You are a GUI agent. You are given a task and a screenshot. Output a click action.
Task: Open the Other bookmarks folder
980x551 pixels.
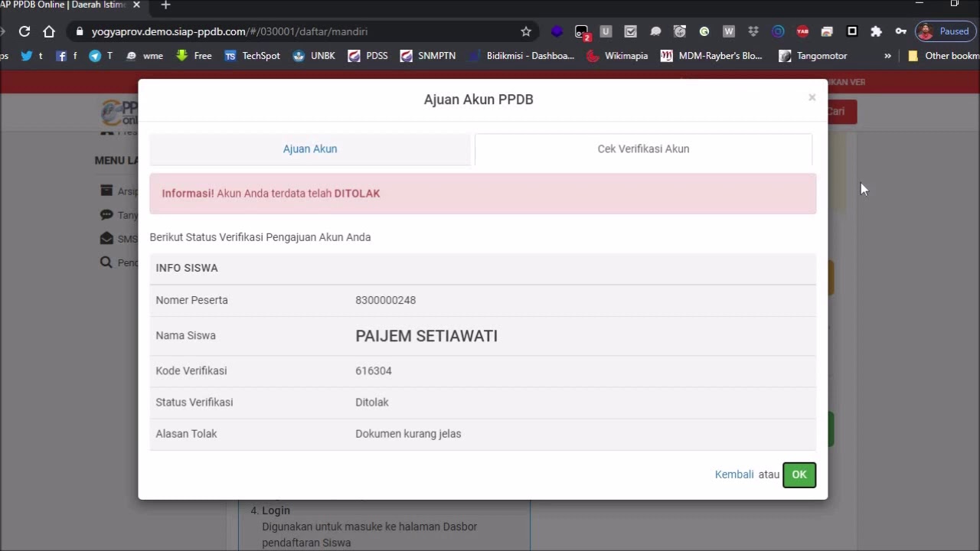coord(943,56)
